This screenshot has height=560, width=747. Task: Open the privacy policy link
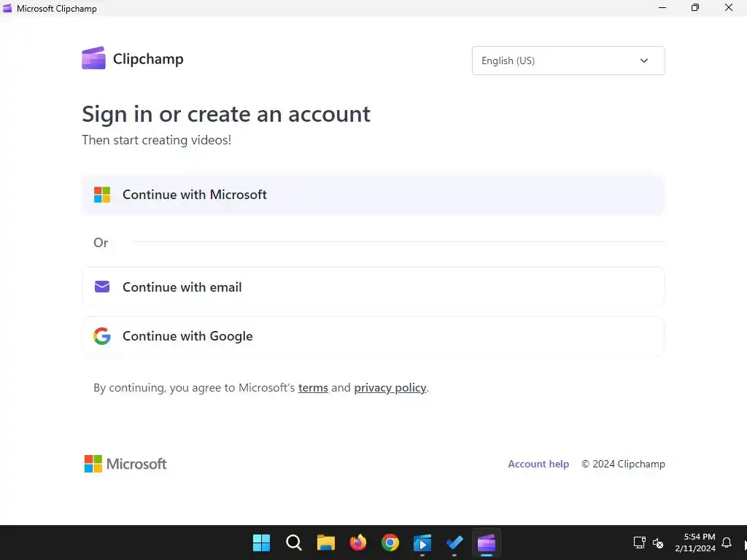(390, 388)
